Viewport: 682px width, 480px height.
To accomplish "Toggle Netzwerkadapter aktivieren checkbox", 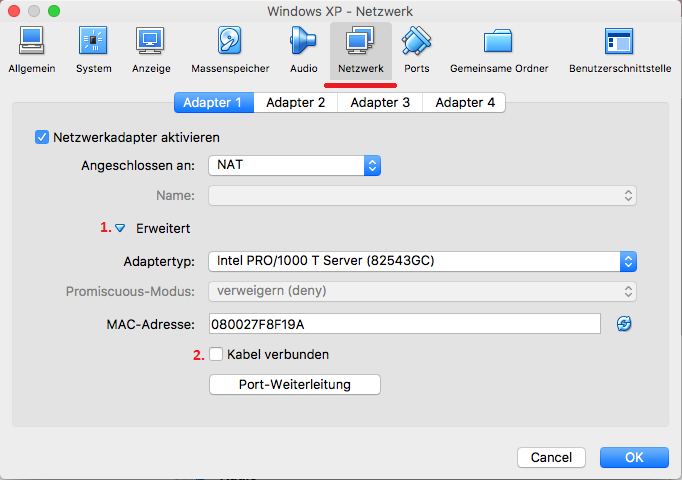I will pos(42,137).
